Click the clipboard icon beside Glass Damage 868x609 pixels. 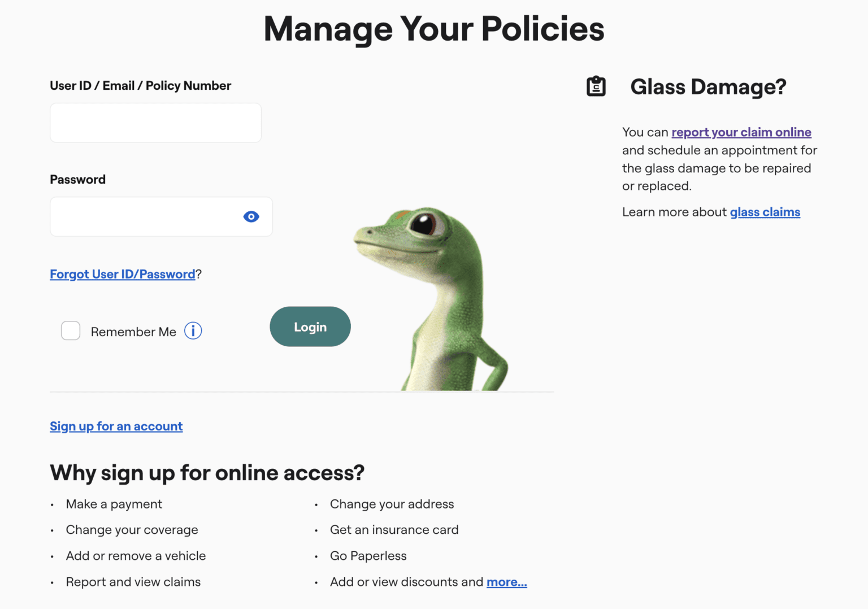[596, 86]
